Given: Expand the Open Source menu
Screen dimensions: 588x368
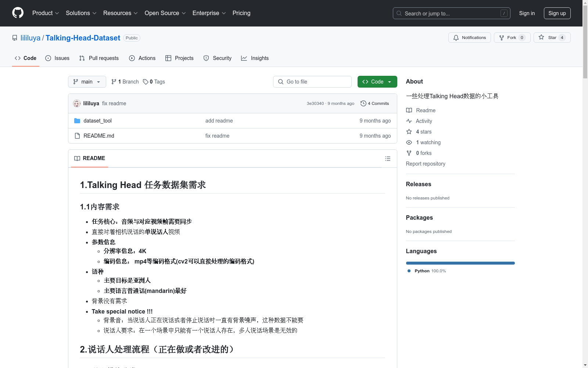Looking at the screenshot, I should coord(165,13).
